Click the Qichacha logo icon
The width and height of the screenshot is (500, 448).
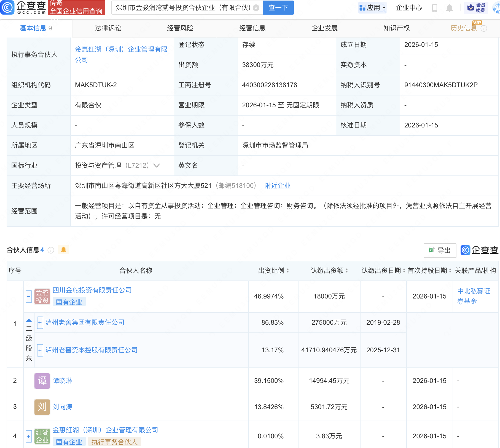(7, 7)
